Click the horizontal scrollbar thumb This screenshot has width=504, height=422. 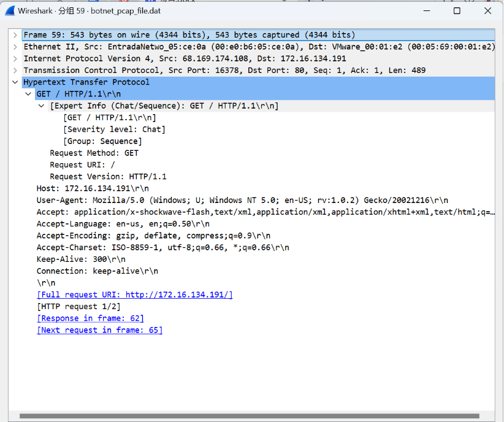[x=250, y=416]
